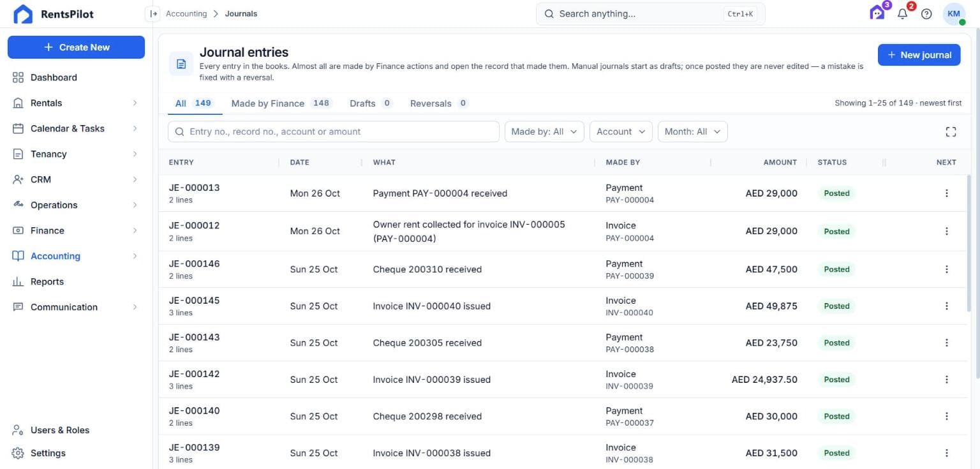980x469 pixels.
Task: Open row actions menu for JE-000145
Action: (x=946, y=306)
